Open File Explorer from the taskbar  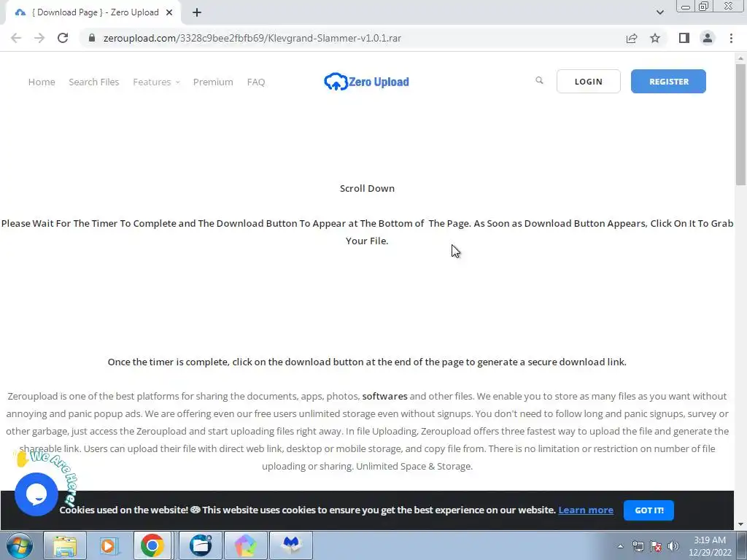pyautogui.click(x=65, y=545)
